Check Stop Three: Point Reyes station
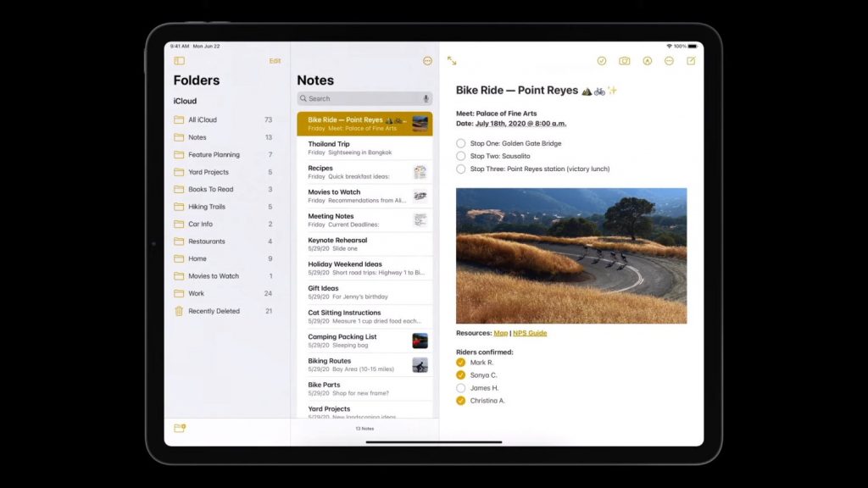 (x=460, y=169)
